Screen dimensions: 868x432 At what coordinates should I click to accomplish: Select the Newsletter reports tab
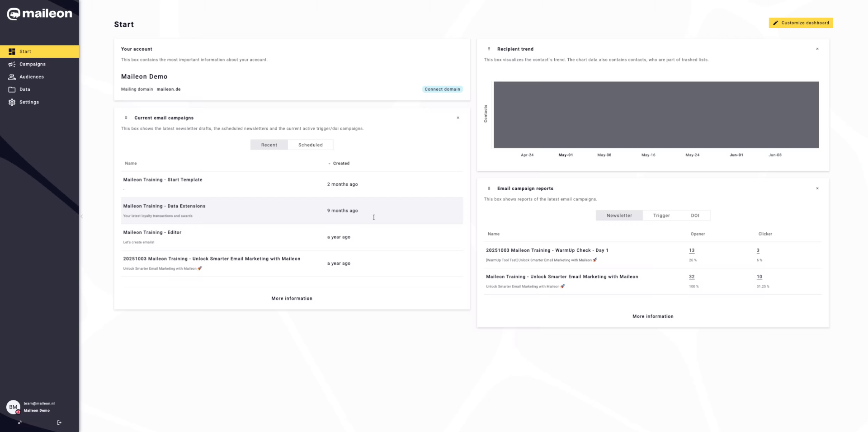(x=619, y=216)
